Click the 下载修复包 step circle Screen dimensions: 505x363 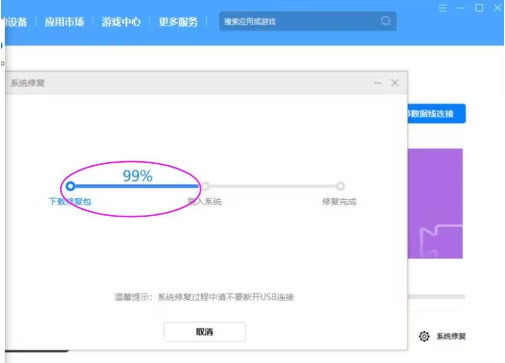(70, 186)
